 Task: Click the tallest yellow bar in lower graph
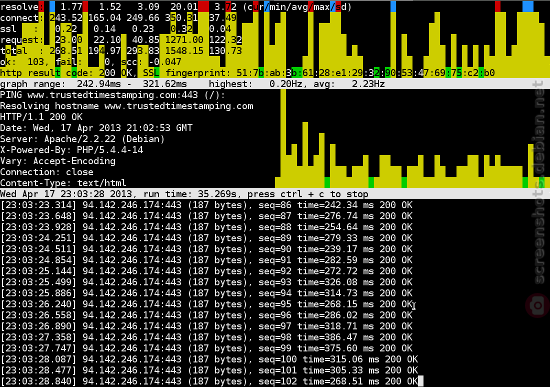pos(283,138)
